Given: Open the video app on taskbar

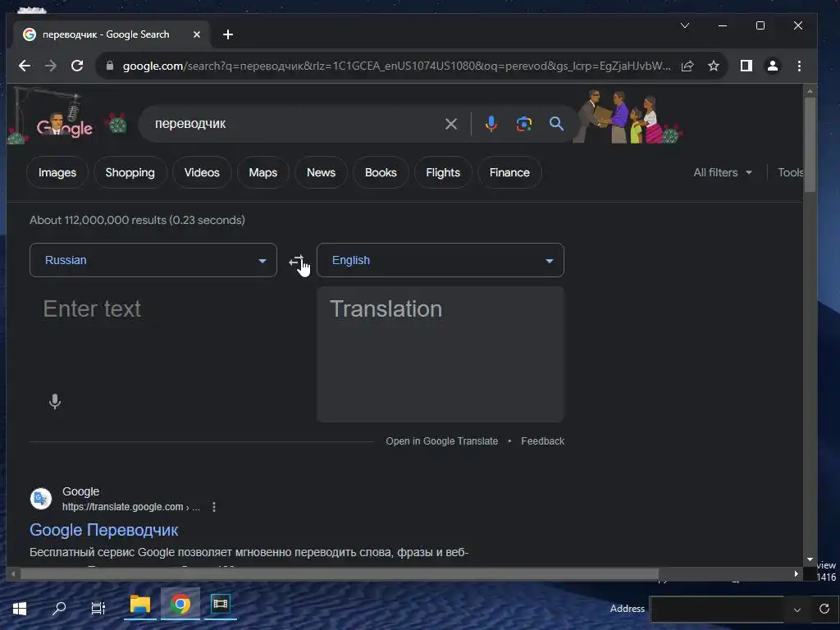Looking at the screenshot, I should tap(220, 605).
